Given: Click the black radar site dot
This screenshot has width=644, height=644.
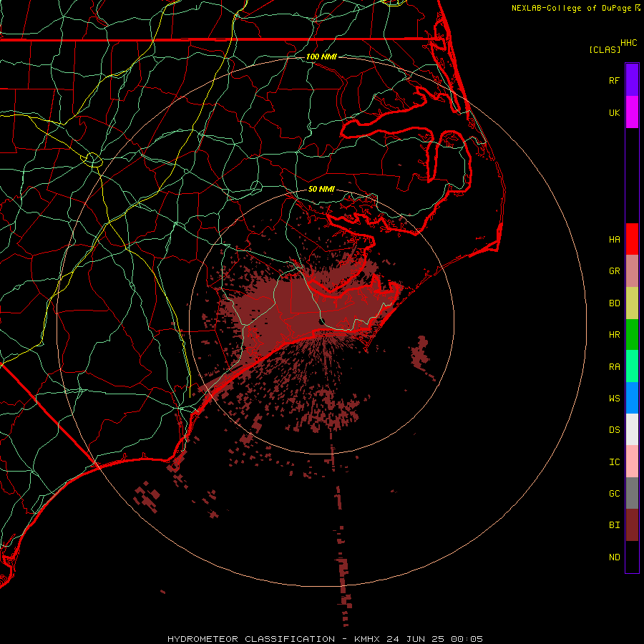Looking at the screenshot, I should [322, 321].
